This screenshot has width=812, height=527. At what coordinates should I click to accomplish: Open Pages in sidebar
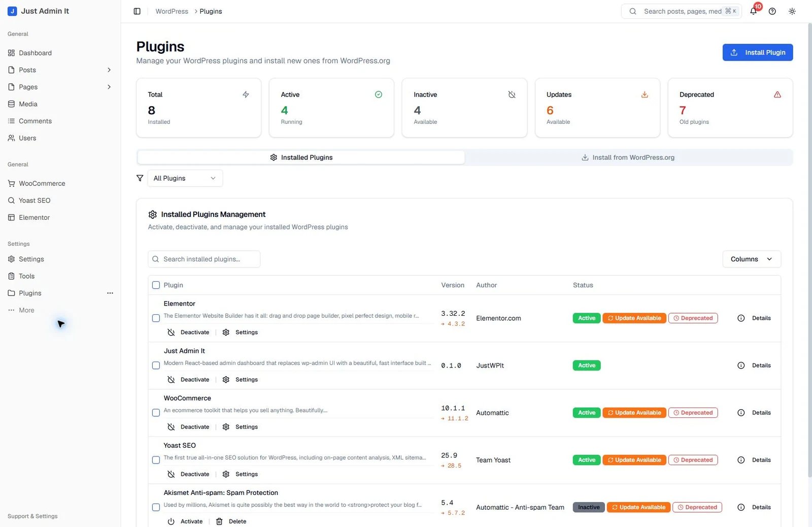28,87
